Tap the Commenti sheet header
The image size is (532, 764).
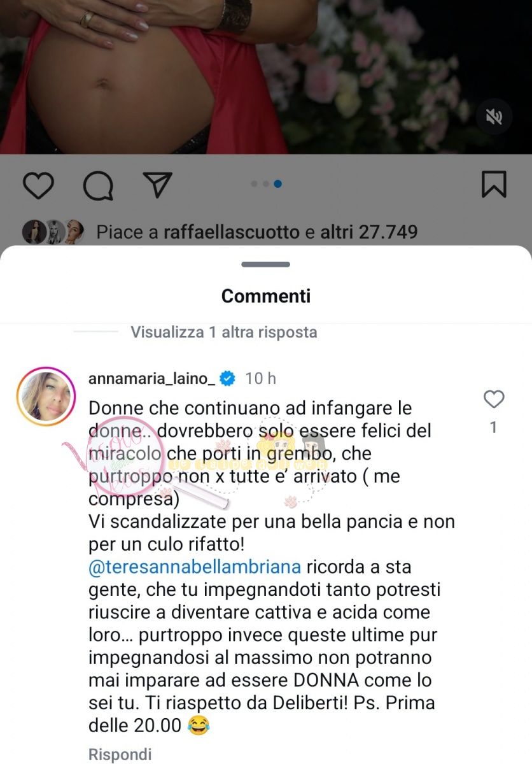point(266,296)
